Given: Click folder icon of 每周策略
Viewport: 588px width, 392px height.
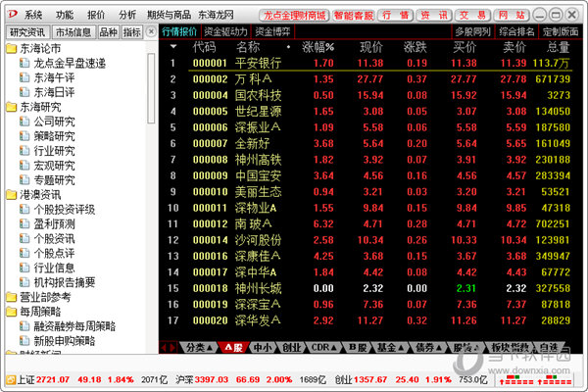Looking at the screenshot, I should click(11, 312).
